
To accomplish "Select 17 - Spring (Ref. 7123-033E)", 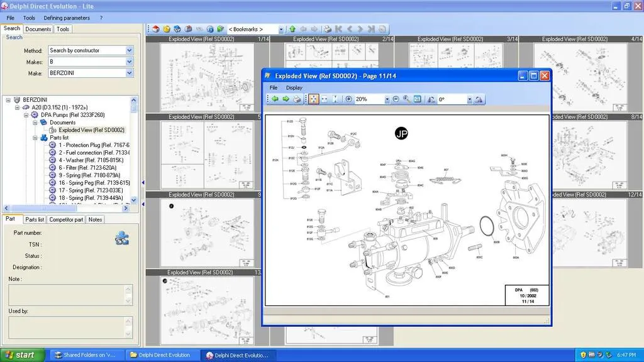I will click(91, 190).
